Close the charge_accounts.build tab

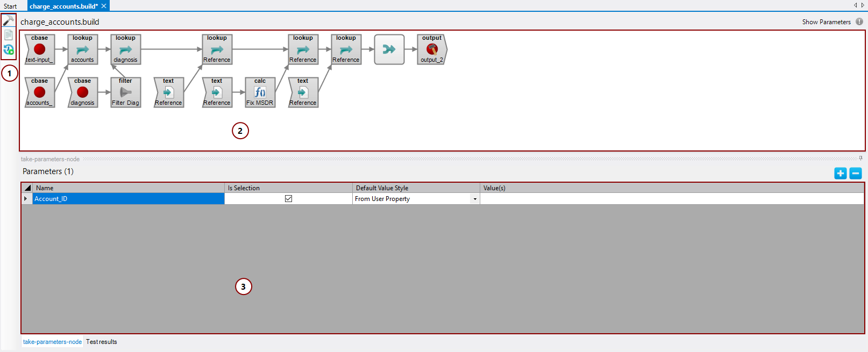pyautogui.click(x=104, y=6)
